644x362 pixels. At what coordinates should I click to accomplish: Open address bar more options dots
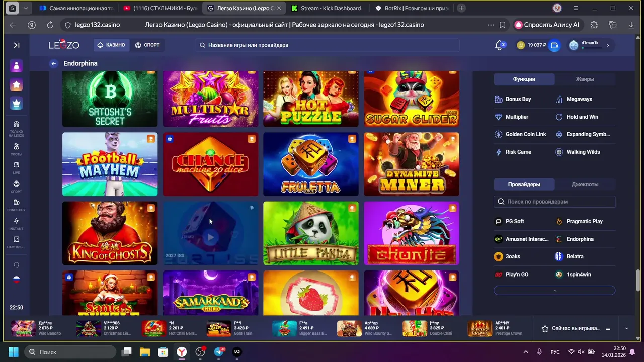[491, 25]
